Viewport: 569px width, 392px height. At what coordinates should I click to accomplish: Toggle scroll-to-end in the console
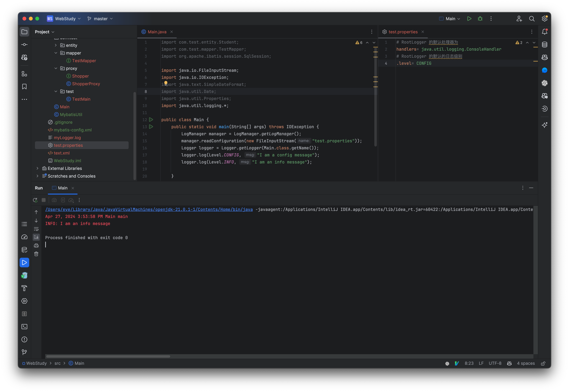click(36, 237)
